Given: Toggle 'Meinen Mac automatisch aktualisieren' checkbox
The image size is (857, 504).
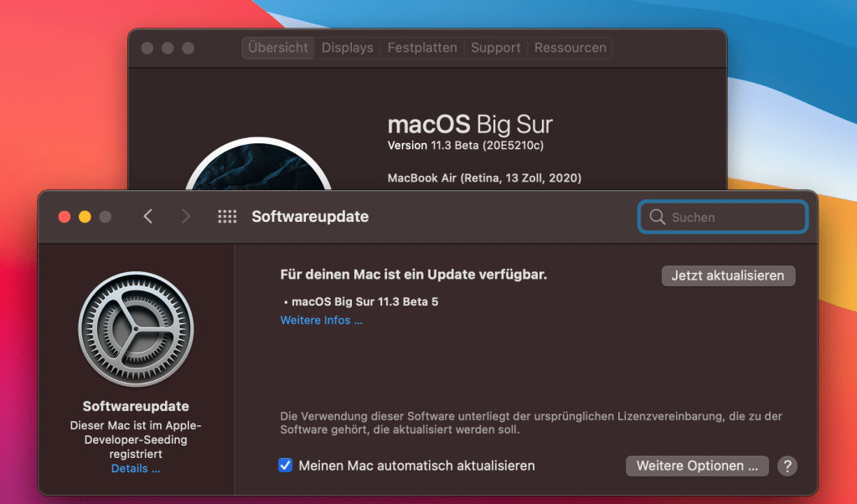Looking at the screenshot, I should [286, 465].
